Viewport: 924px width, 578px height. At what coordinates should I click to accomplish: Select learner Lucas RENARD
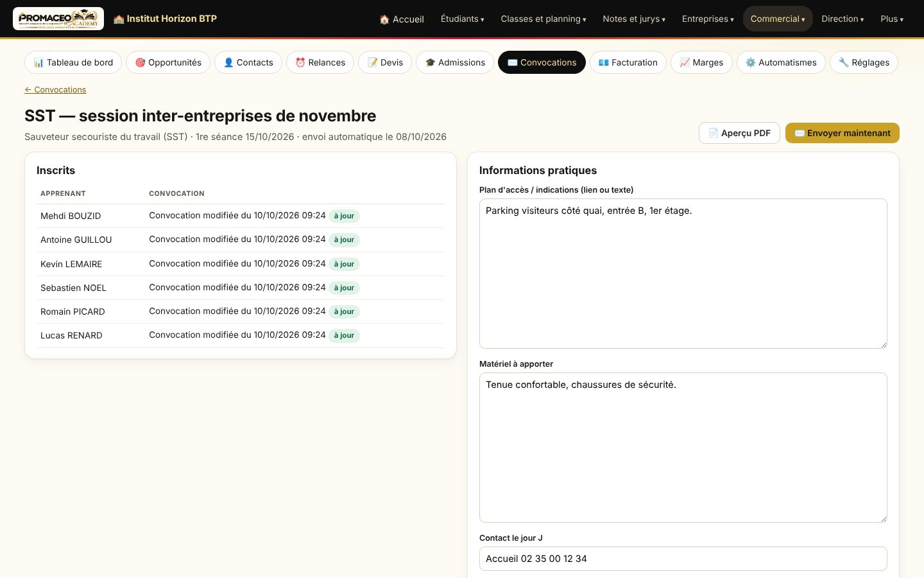coord(71,335)
